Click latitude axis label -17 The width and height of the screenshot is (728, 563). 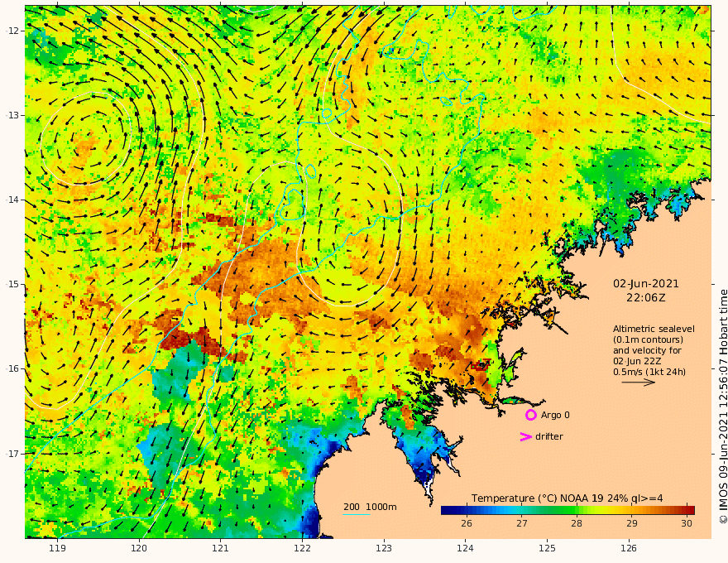[12, 454]
